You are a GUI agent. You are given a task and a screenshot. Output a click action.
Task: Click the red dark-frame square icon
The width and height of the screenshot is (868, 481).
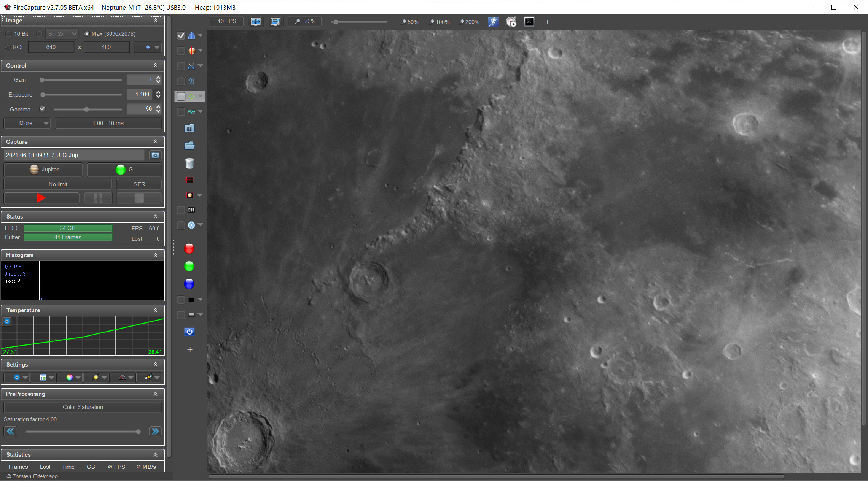pos(190,180)
